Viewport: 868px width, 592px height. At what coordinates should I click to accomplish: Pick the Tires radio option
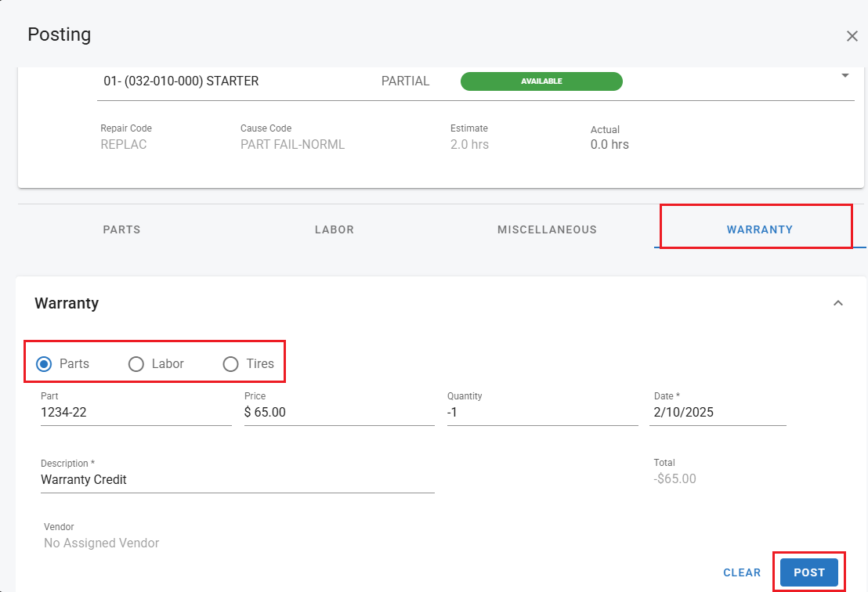point(230,364)
